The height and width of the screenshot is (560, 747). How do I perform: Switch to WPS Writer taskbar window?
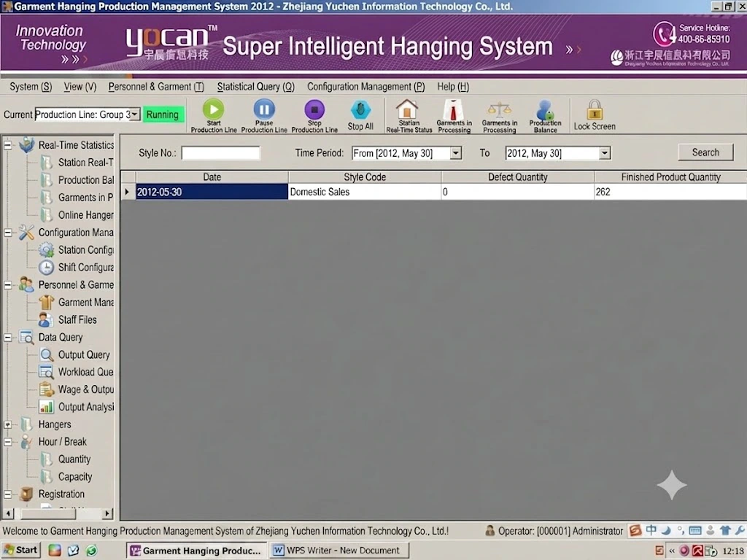(x=340, y=551)
